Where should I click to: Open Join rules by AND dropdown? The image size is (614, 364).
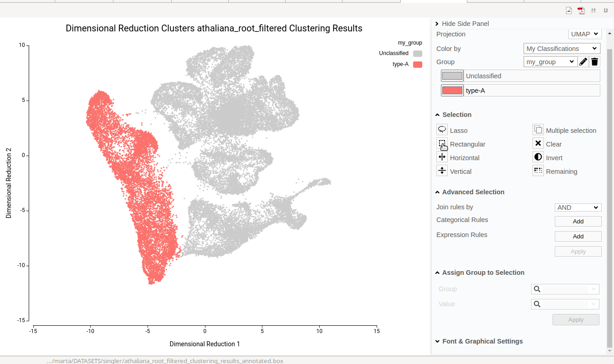coord(578,207)
